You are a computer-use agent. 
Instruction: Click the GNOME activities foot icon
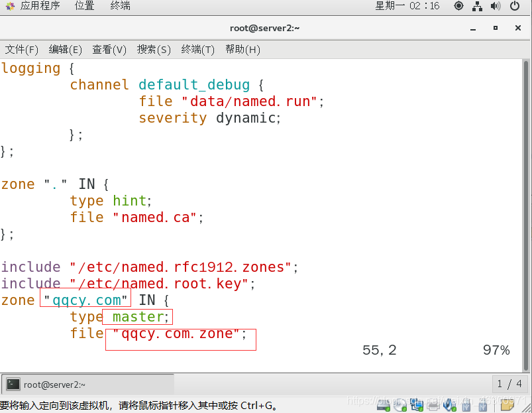[10, 6]
